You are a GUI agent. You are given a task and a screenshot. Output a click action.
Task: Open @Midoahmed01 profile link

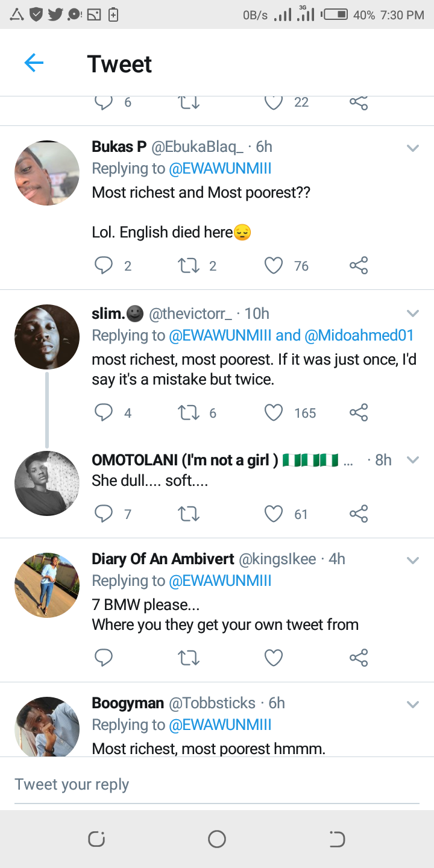[359, 336]
